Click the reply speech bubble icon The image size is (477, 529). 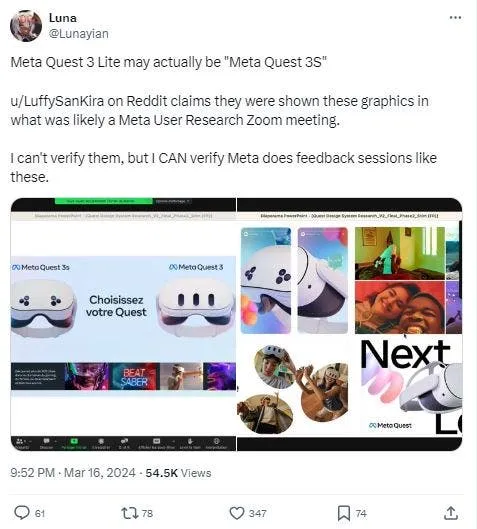(22, 513)
